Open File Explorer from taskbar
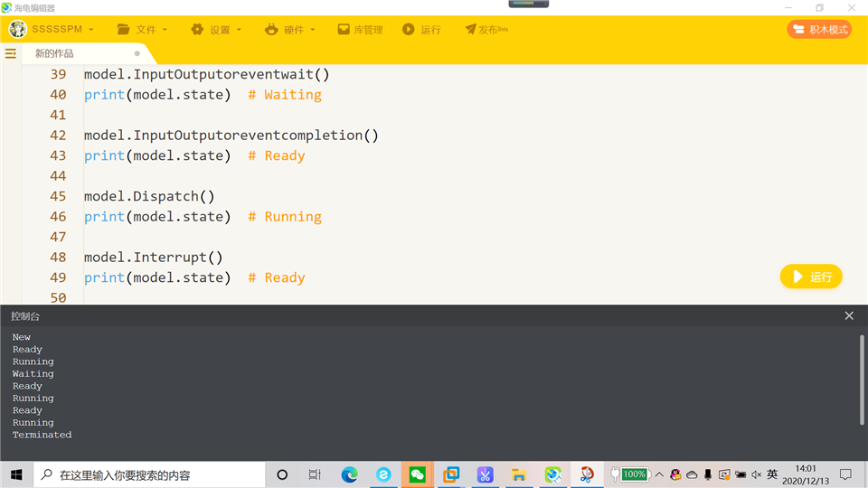This screenshot has width=868, height=488. click(519, 474)
